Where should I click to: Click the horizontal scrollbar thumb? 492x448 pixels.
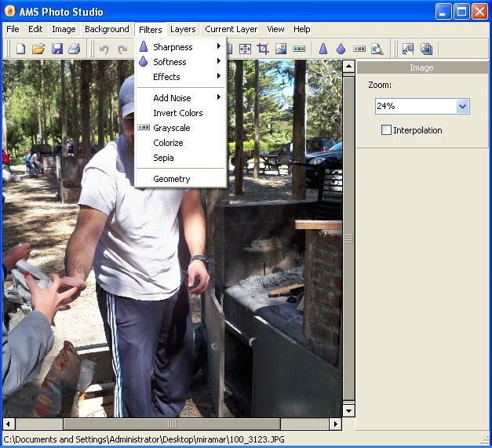tap(172, 424)
